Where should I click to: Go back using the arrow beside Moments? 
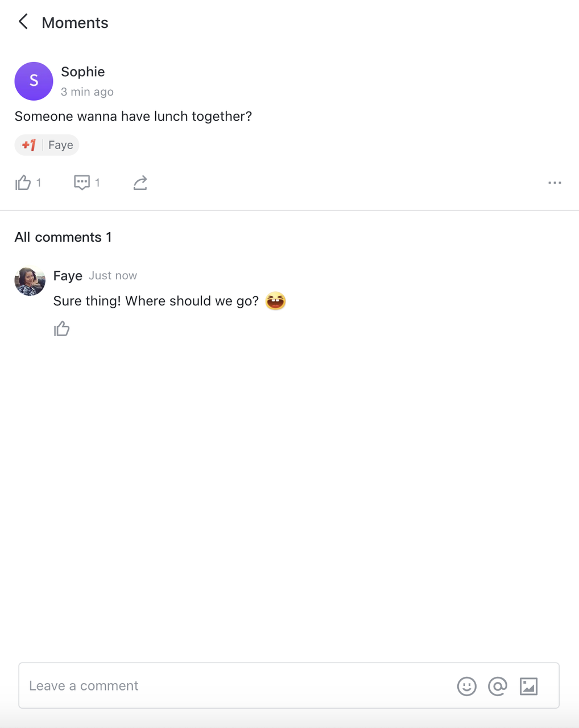click(23, 22)
